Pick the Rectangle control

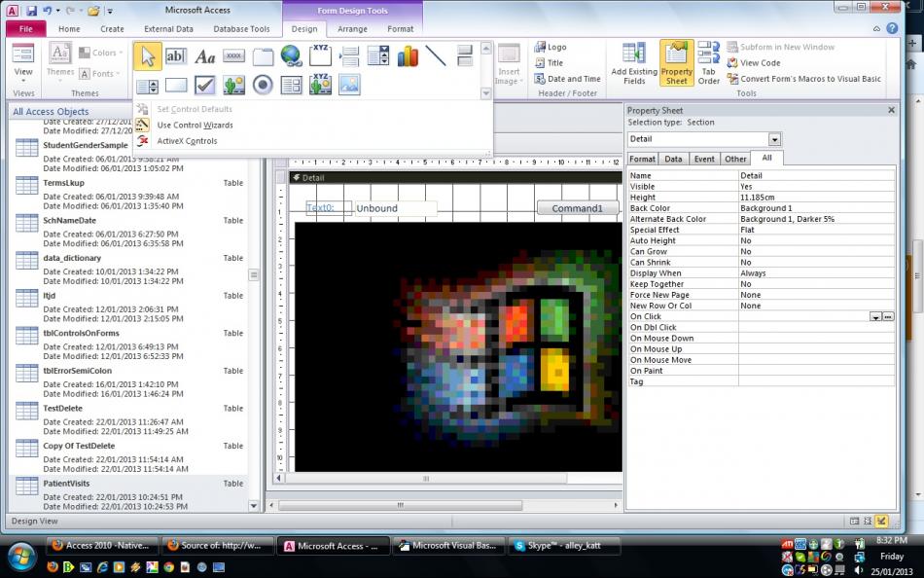click(x=176, y=86)
